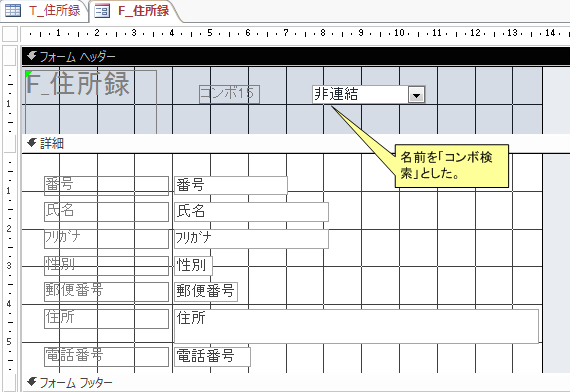This screenshot has width=571, height=392.
Task: Switch to the T_住所録 table tab
Action: point(44,11)
